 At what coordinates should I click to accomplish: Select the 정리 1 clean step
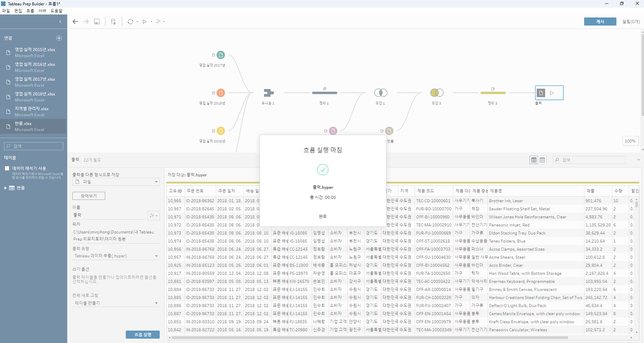click(x=325, y=93)
